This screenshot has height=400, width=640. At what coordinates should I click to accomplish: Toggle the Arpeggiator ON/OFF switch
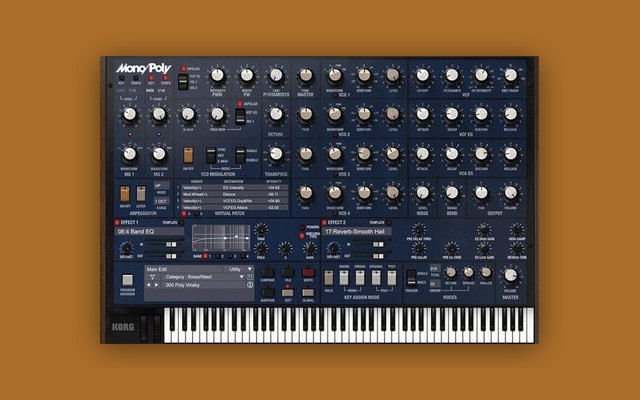click(x=125, y=194)
